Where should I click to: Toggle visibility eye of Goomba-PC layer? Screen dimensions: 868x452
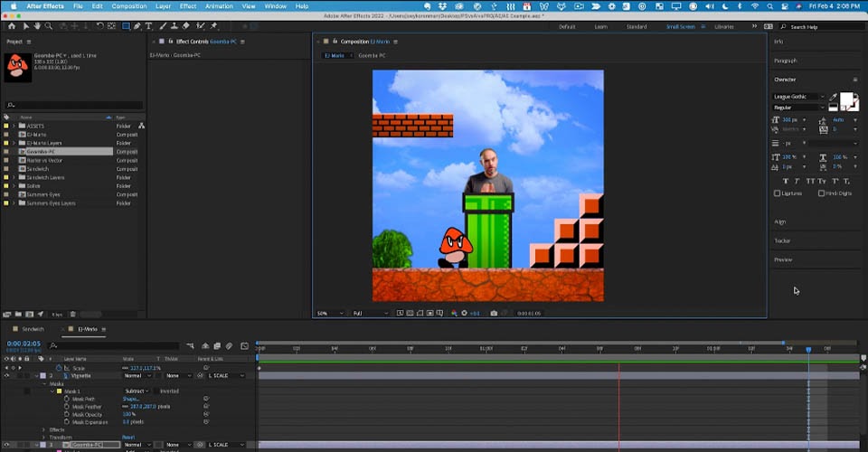6,445
